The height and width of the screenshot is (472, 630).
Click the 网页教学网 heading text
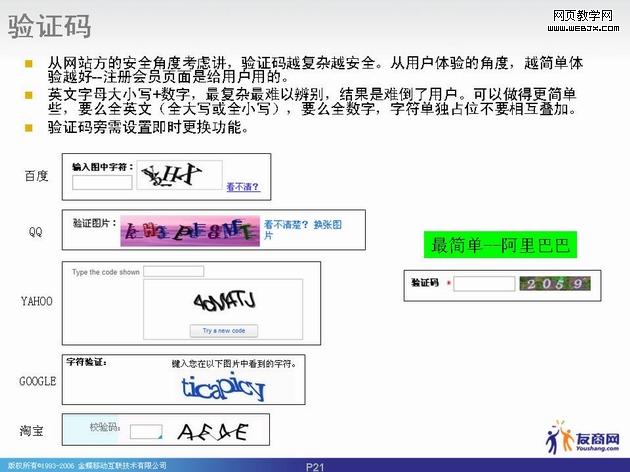583,16
